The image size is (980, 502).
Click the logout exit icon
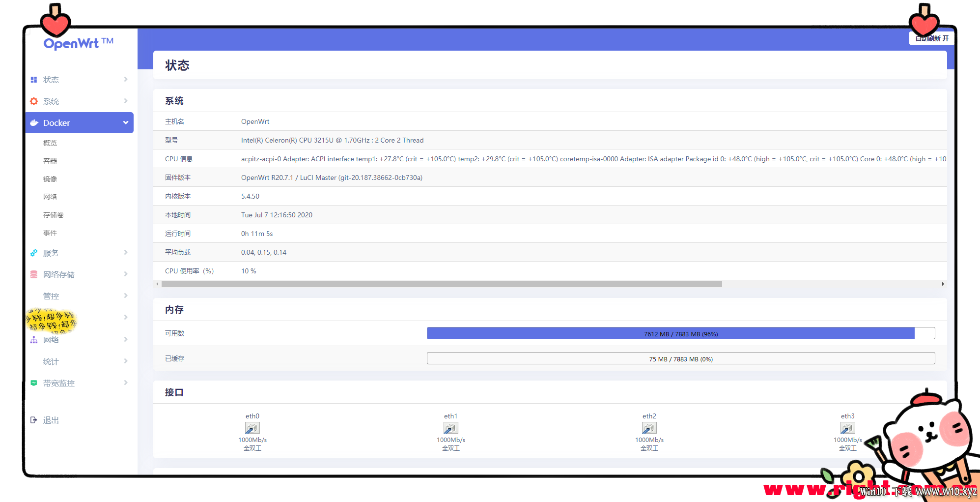[34, 420]
